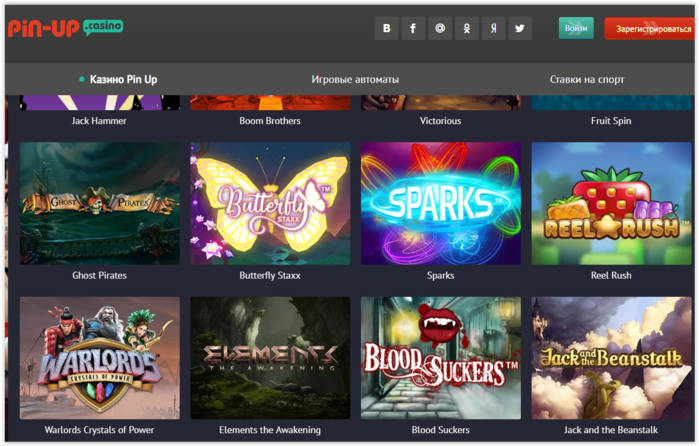699x446 pixels.
Task: Click the Sparks caption text
Action: click(x=440, y=276)
